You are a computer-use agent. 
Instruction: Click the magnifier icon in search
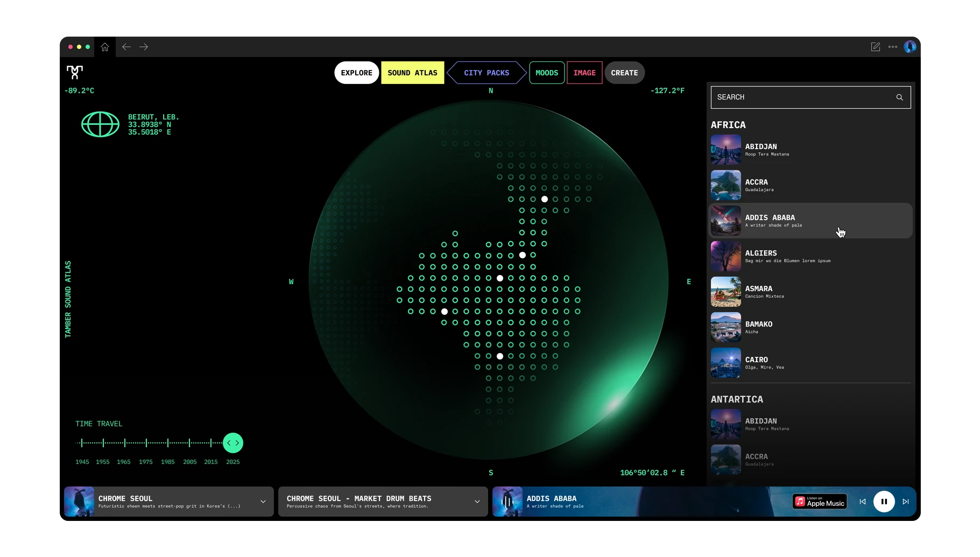(899, 97)
